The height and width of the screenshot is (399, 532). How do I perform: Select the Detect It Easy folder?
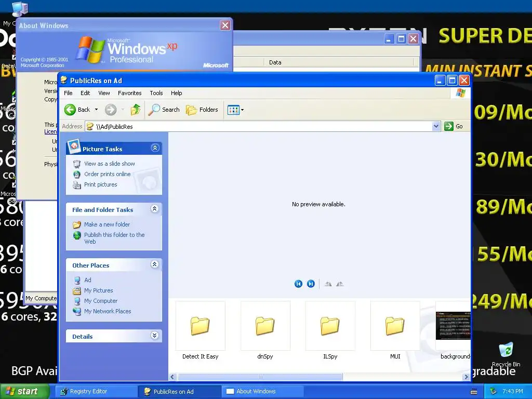(x=200, y=330)
